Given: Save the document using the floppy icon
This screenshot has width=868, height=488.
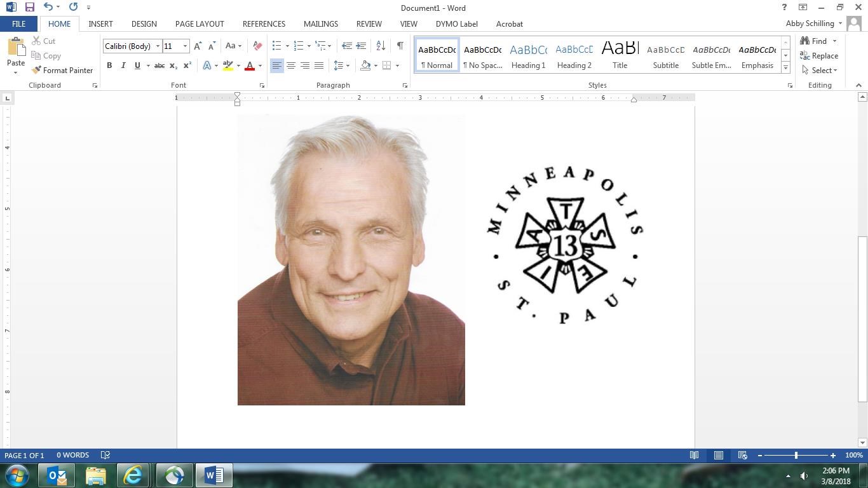Looking at the screenshot, I should click(x=29, y=8).
